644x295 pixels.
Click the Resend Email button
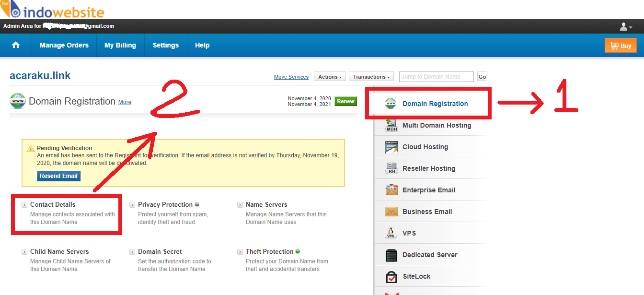click(x=58, y=176)
